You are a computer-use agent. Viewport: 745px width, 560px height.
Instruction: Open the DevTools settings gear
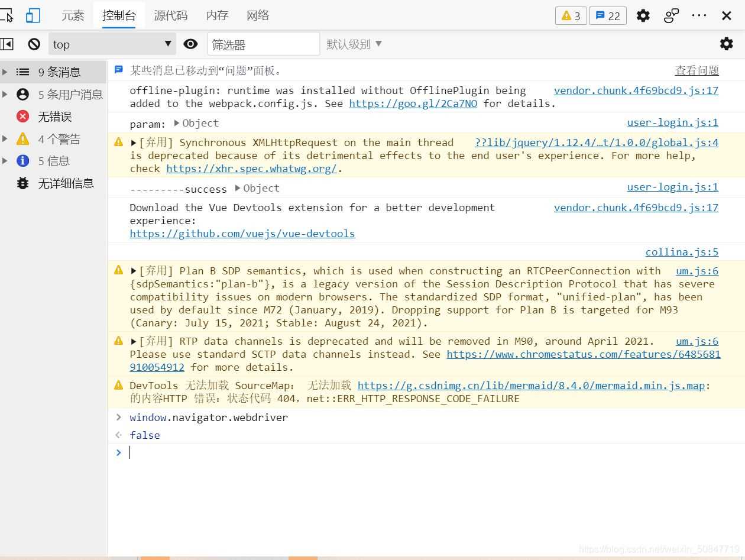643,15
